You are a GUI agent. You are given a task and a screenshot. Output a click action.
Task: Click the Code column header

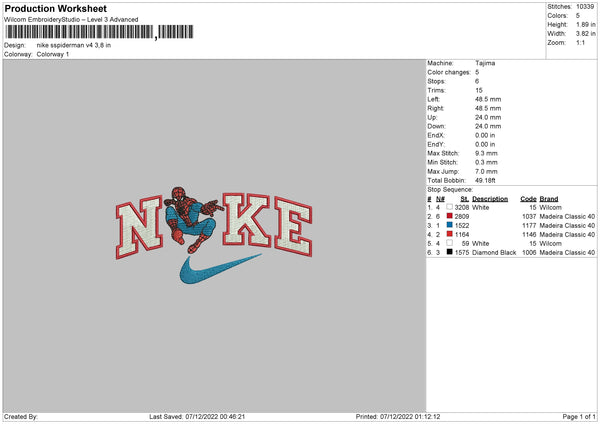[528, 199]
